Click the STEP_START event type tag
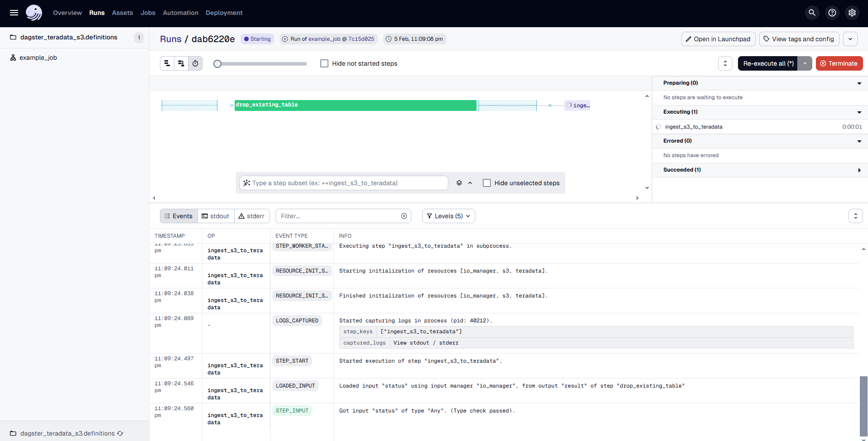Image resolution: width=868 pixels, height=441 pixels. 292,361
